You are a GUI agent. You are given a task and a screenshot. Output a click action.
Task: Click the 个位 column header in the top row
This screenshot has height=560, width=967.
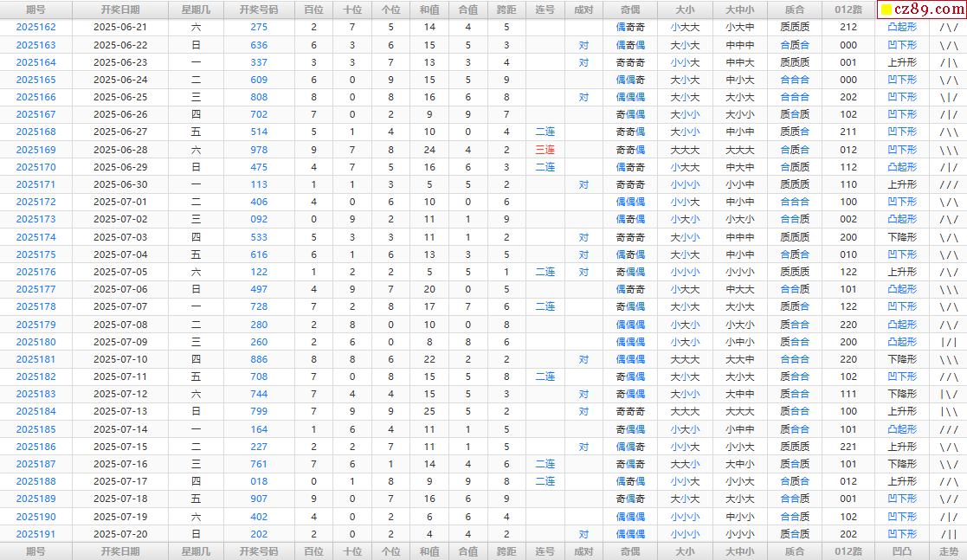coord(391,10)
